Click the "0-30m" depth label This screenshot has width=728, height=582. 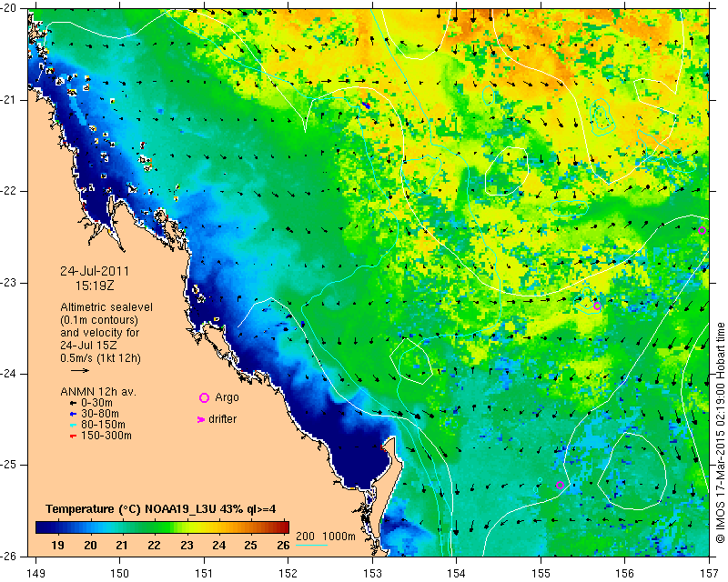click(x=96, y=403)
